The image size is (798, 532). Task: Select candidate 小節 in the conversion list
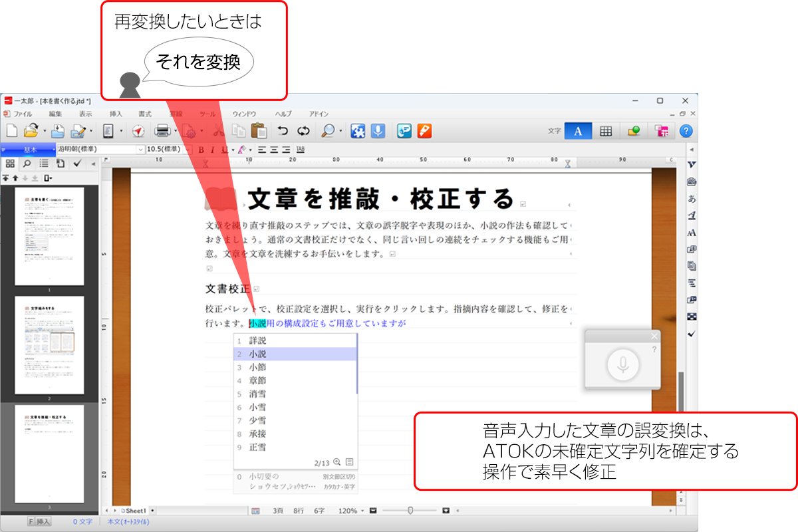coord(258,367)
